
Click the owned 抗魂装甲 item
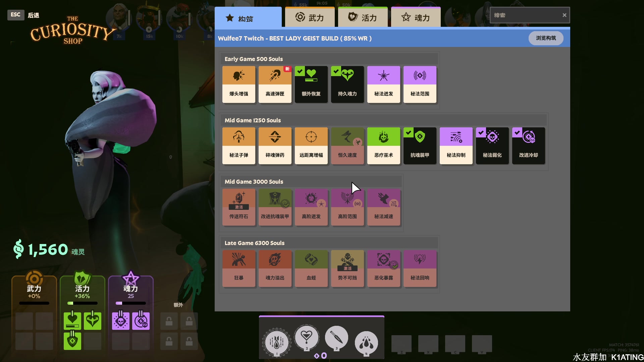[420, 146]
